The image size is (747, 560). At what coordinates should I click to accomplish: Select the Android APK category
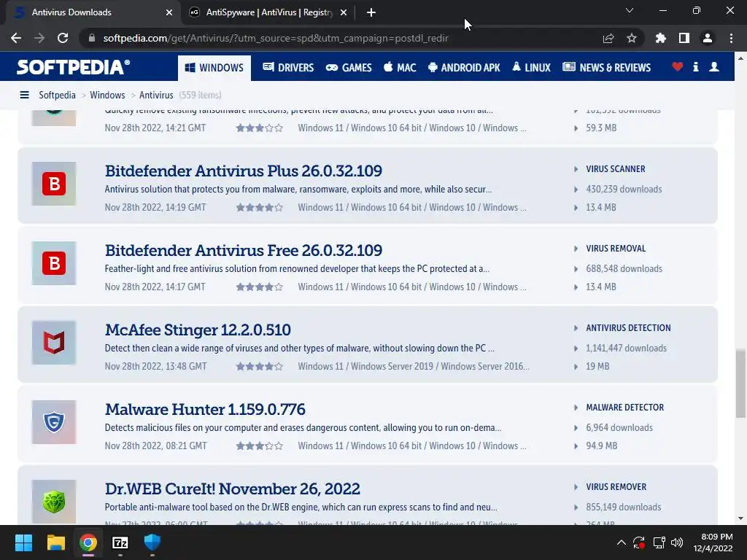(464, 68)
